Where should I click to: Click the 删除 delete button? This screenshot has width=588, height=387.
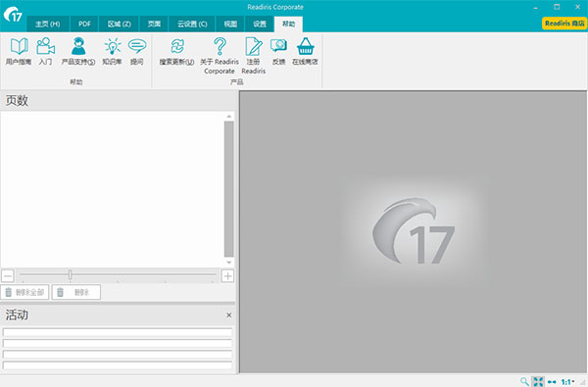point(76,292)
